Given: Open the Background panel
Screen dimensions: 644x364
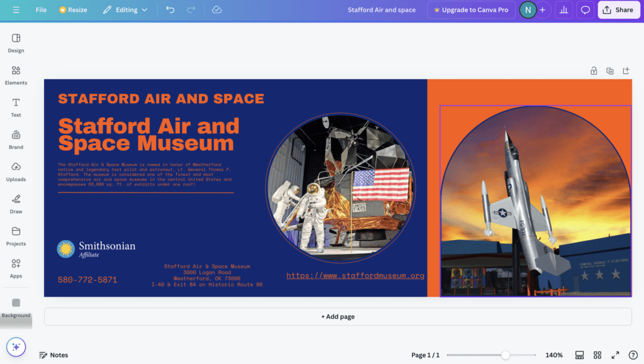Looking at the screenshot, I should pyautogui.click(x=16, y=308).
